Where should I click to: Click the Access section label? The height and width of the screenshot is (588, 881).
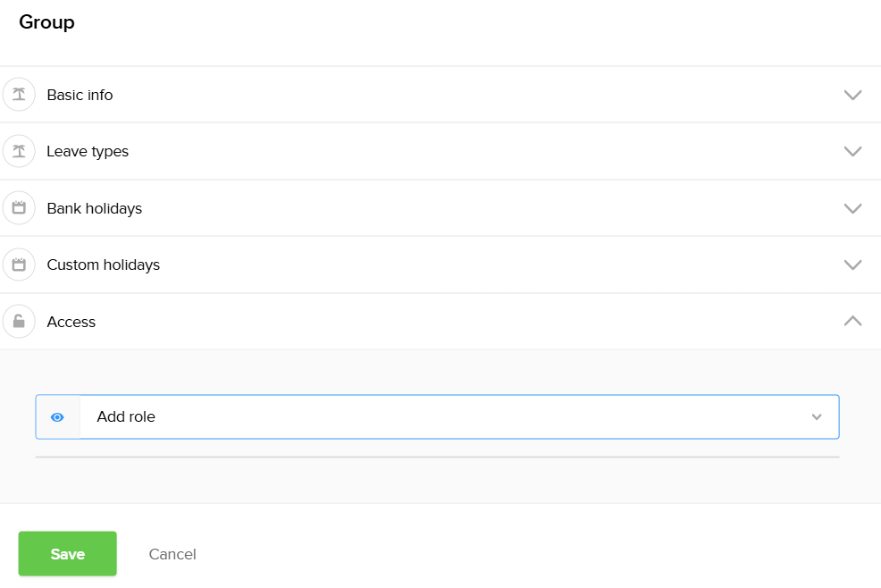coord(71,322)
